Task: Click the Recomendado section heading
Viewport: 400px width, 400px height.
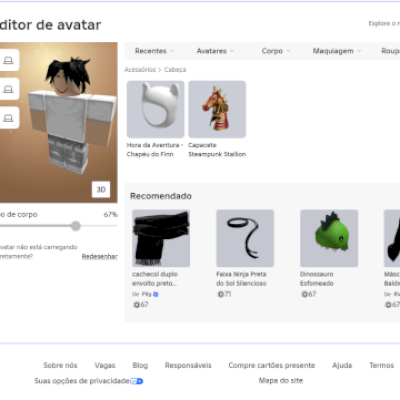Action: pos(161,196)
